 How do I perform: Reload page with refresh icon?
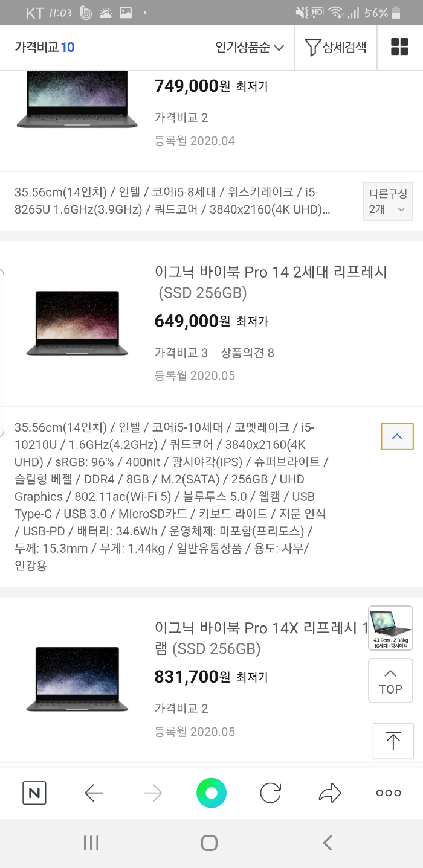(270, 793)
